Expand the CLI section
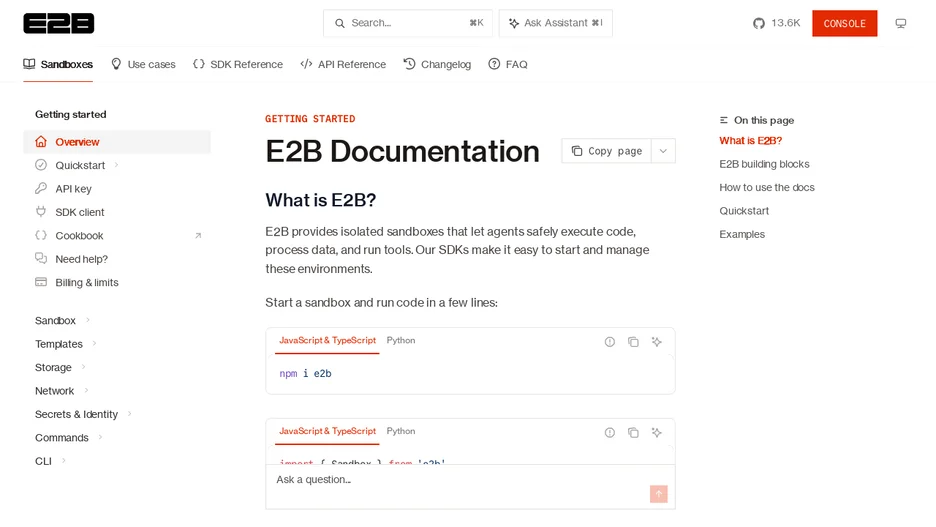 point(64,461)
